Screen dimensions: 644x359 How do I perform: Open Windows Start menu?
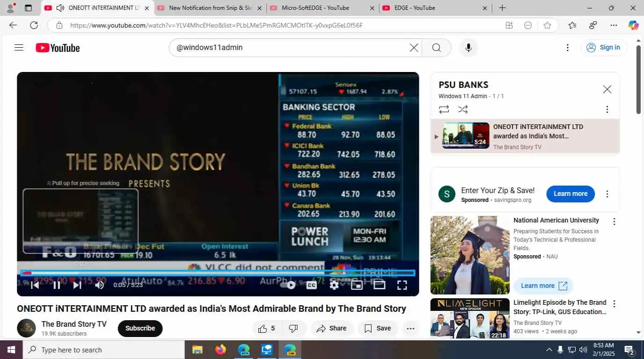click(11, 350)
